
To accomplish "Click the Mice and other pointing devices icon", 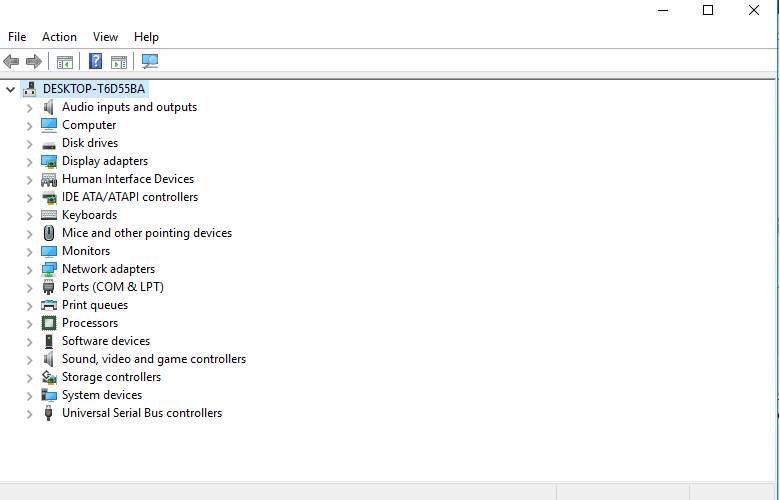I will tap(49, 233).
